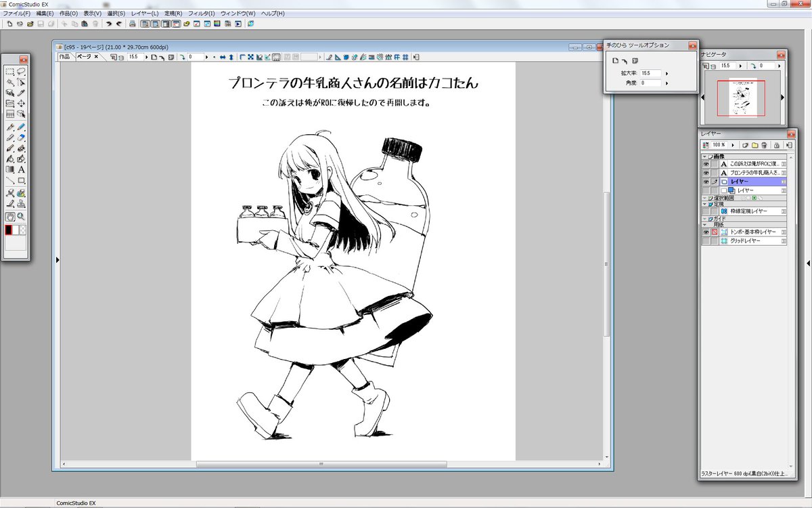Select the magic wand tool
Screen dimensions: 812x508
[10, 82]
